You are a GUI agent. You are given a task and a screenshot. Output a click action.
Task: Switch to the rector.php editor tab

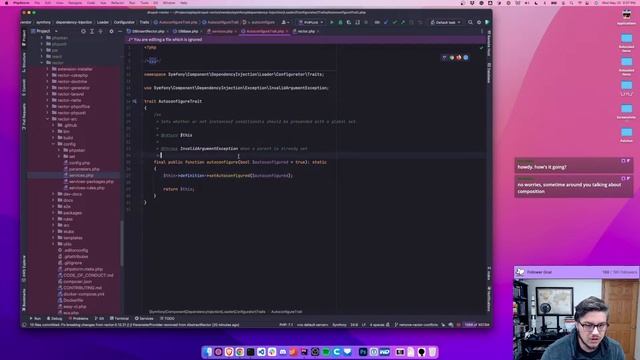tap(306, 31)
